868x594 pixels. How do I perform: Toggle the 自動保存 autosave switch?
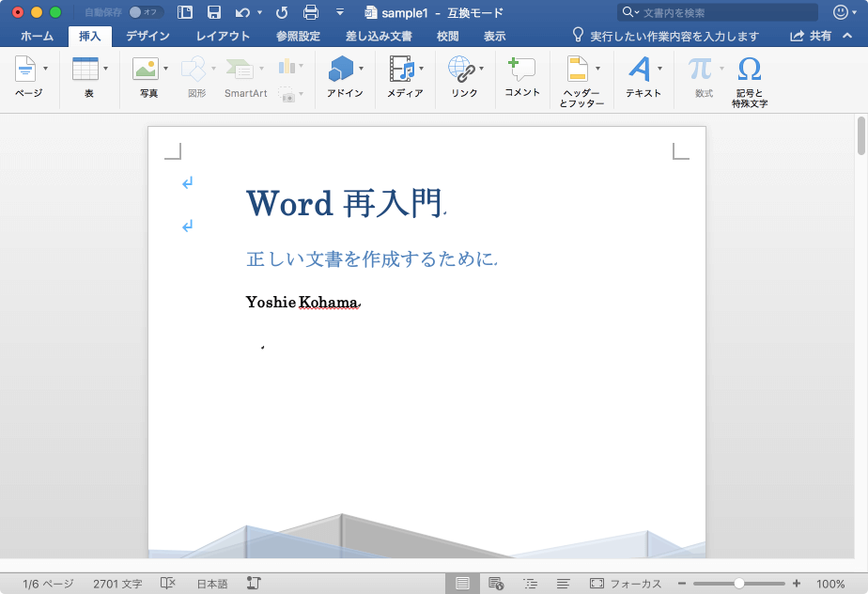tap(146, 12)
